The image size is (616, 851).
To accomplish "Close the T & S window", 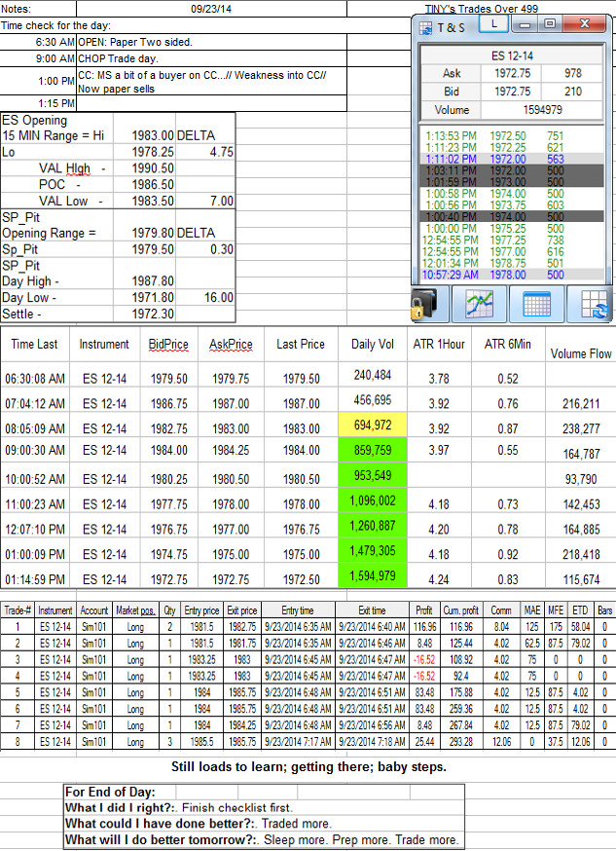I will click(584, 24).
